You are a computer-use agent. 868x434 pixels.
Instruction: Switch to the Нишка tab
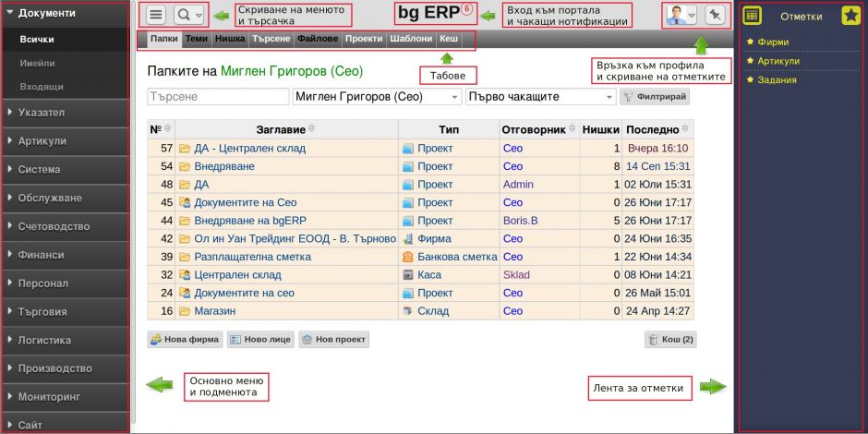pyautogui.click(x=230, y=39)
